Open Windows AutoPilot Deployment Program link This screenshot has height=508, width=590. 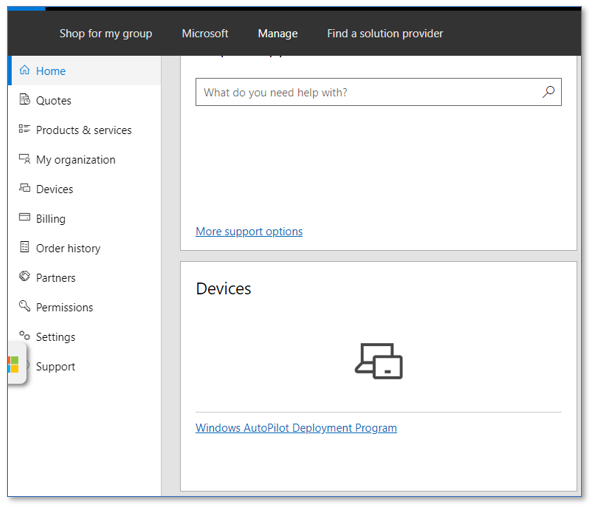pos(296,428)
